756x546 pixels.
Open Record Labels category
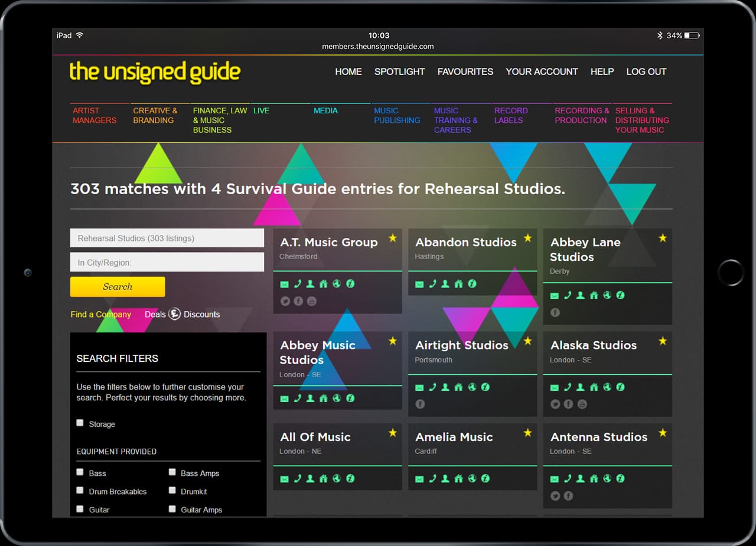coord(511,115)
